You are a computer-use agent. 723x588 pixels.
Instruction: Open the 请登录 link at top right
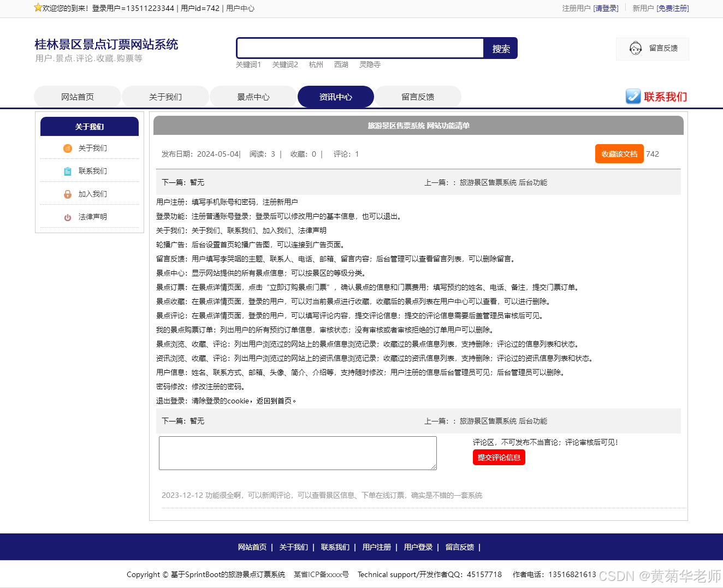606,8
